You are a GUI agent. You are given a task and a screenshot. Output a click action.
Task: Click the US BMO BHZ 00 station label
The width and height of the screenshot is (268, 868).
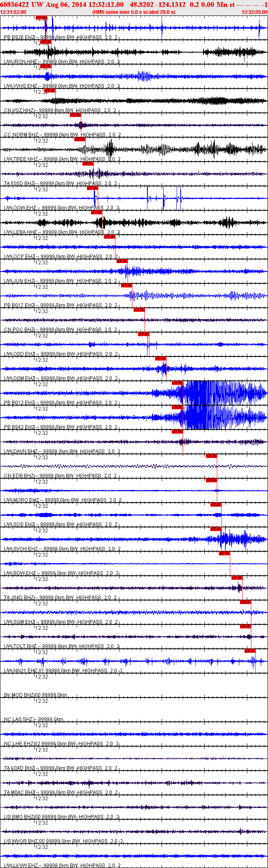22,816
